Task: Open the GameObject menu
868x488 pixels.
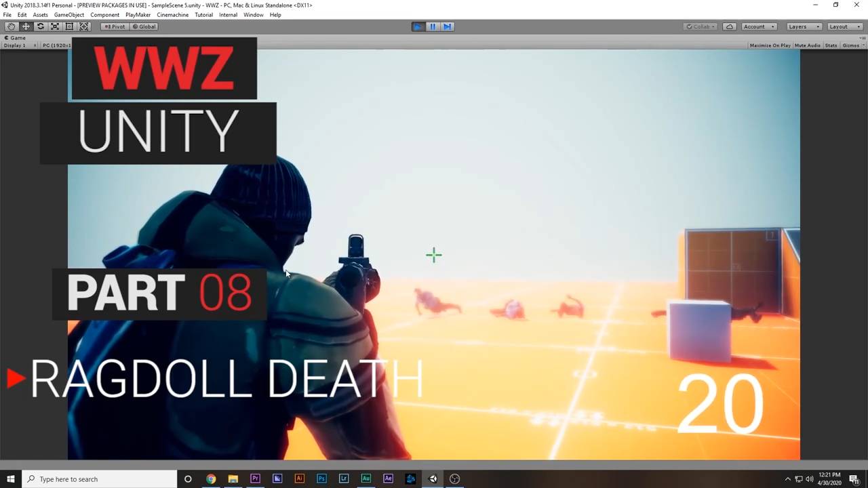Action: (69, 15)
